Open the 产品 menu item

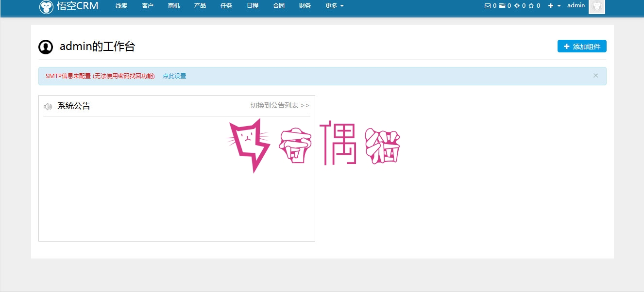[x=200, y=6]
